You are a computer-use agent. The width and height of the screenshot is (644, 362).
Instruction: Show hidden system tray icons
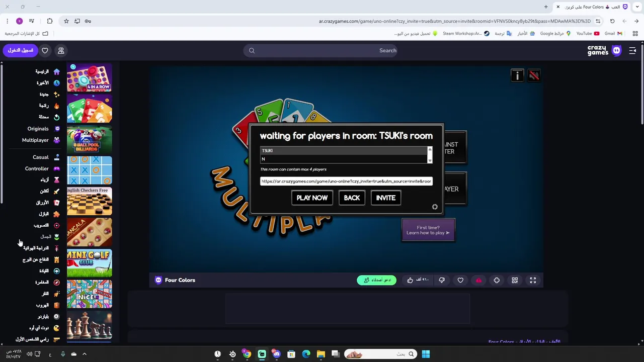point(85,354)
